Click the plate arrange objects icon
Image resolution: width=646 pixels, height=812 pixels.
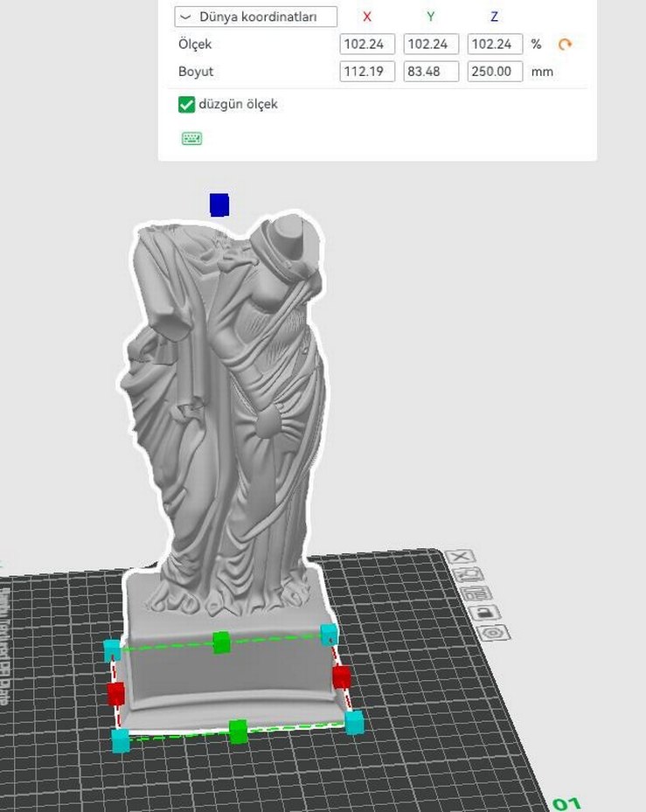476,593
